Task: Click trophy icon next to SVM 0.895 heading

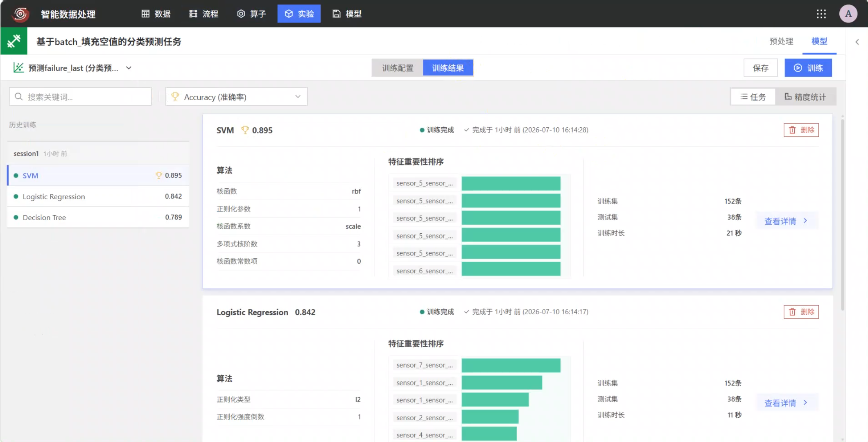Action: click(x=245, y=130)
